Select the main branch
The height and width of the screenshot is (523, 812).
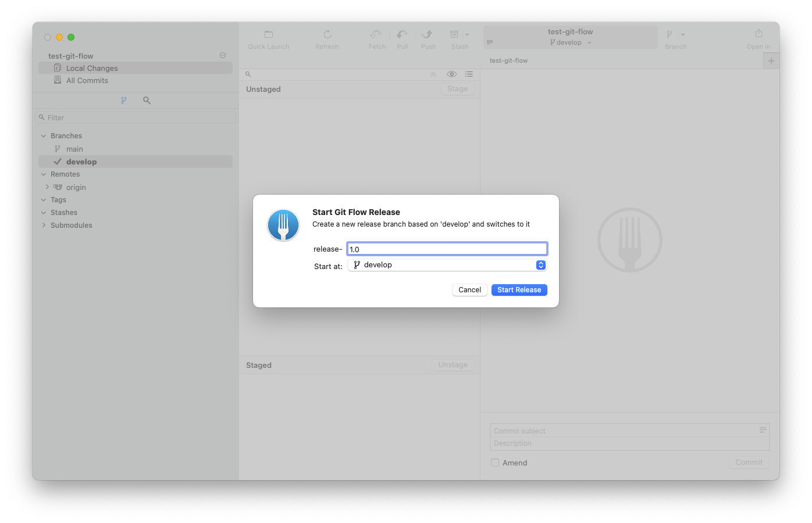(x=74, y=149)
